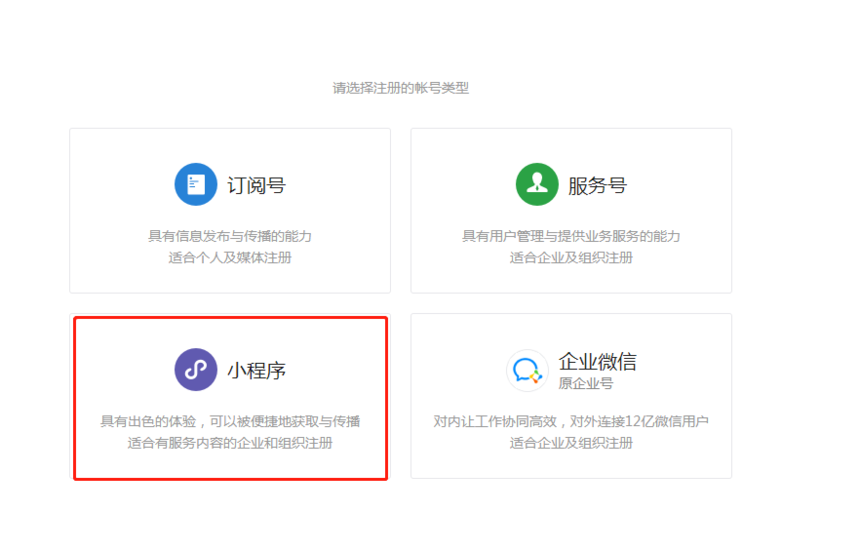This screenshot has width=860, height=552.
Task: Click text 适合有服务内容的企业和组织注册
Action: coord(230,442)
